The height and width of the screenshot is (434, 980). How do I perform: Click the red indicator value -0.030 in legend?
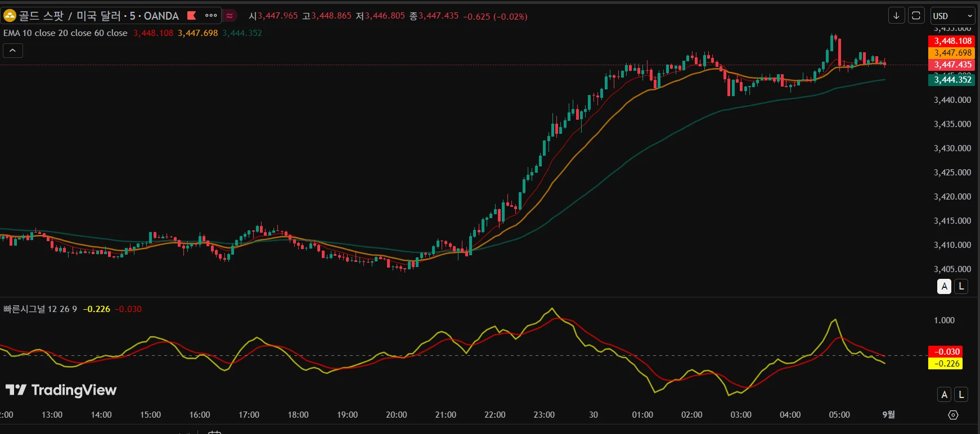128,309
